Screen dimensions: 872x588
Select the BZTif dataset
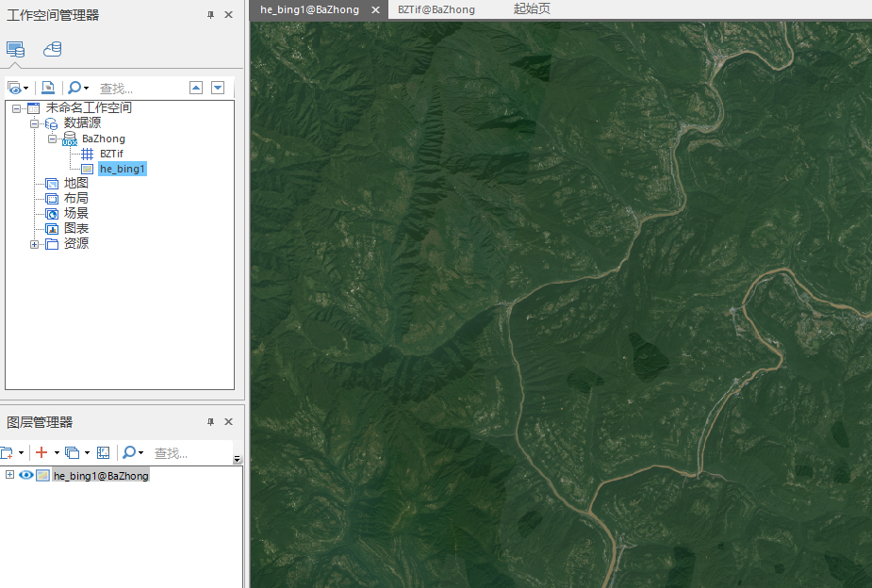pyautogui.click(x=111, y=154)
